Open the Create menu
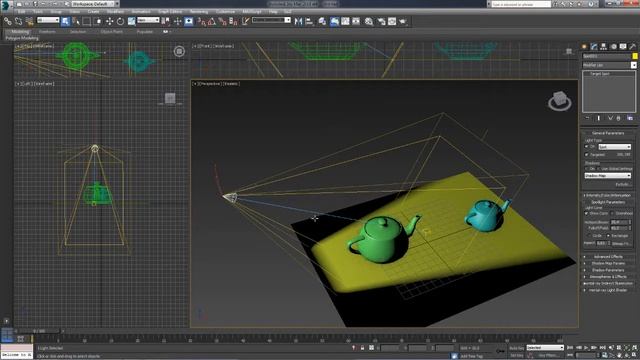Image resolution: width=640 pixels, height=360 pixels. [x=93, y=12]
